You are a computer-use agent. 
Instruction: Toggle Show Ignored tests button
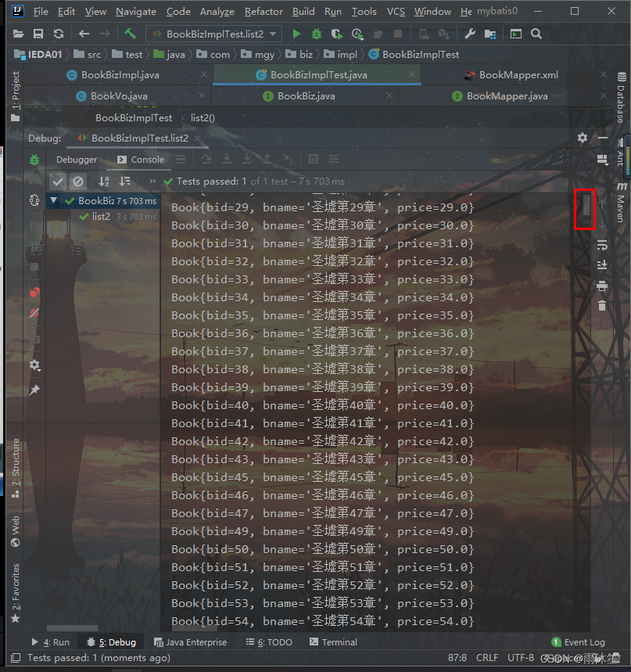tap(78, 181)
